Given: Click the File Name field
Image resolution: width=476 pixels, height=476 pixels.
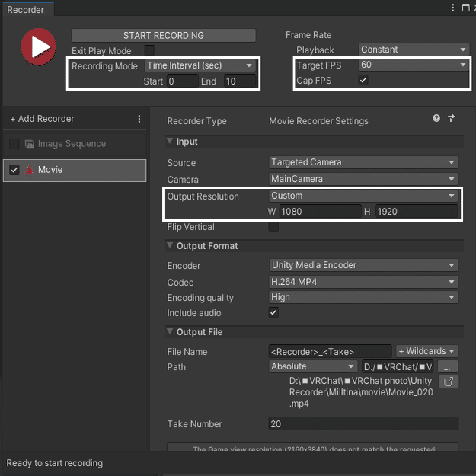Looking at the screenshot, I should (331, 352).
